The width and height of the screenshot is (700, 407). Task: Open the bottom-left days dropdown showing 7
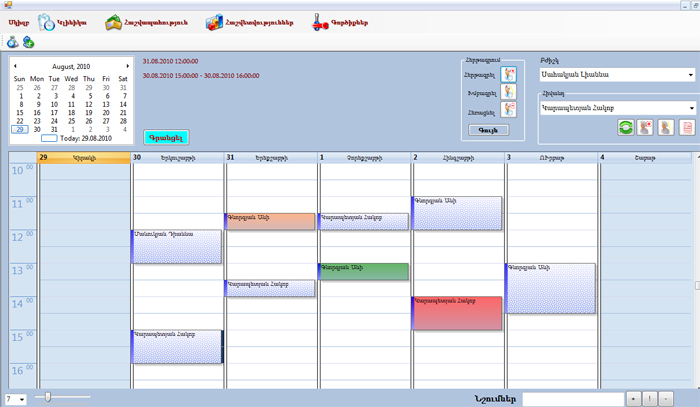tap(21, 398)
